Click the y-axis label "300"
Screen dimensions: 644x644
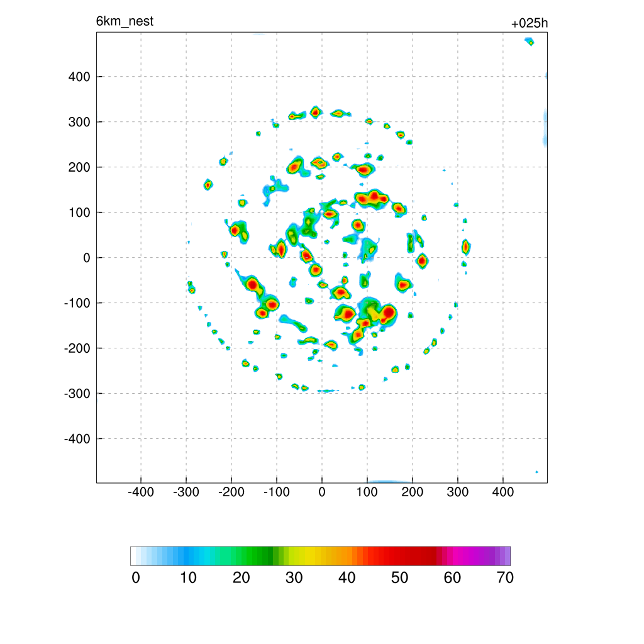click(79, 122)
